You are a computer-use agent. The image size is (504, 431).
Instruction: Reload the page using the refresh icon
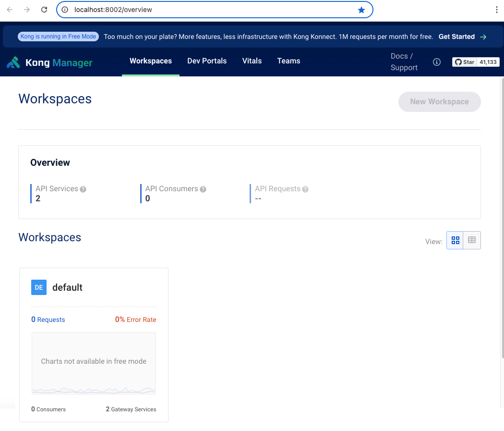click(x=44, y=10)
